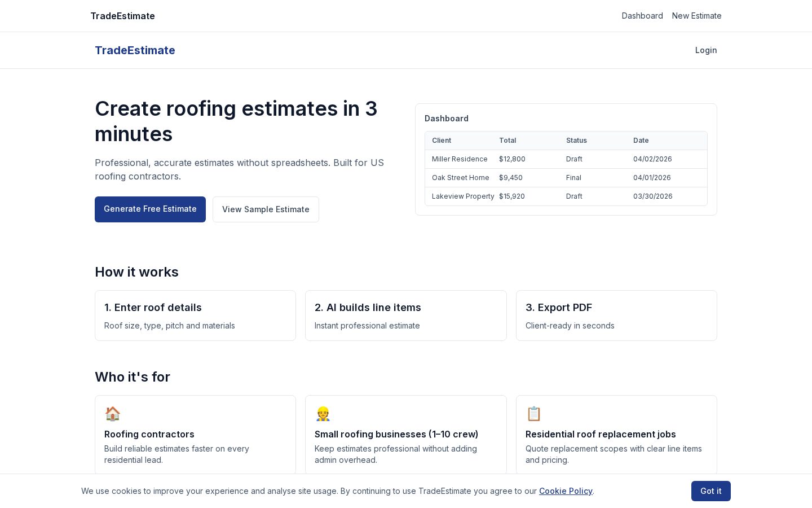Select the '1. Enter roof details' card
Image resolution: width=812 pixels, height=508 pixels.
pyautogui.click(x=195, y=316)
